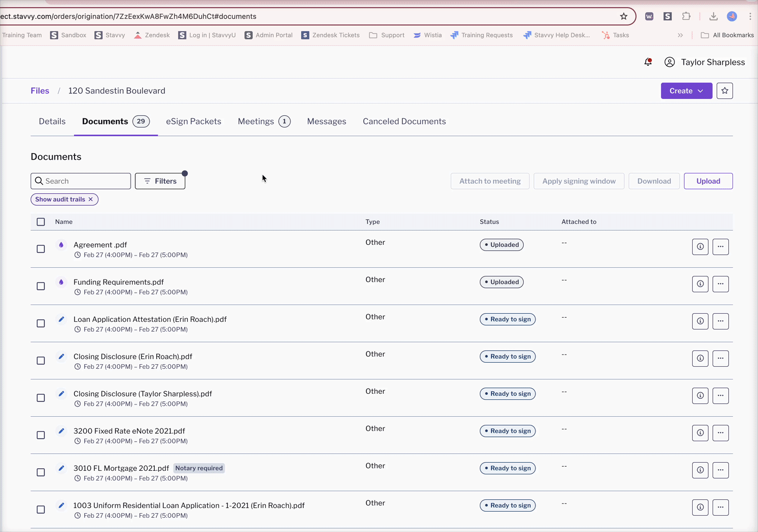The width and height of the screenshot is (758, 532).
Task: Select Loan Application Attestation (Erin Roach).pdf checkbox
Action: [x=41, y=323]
